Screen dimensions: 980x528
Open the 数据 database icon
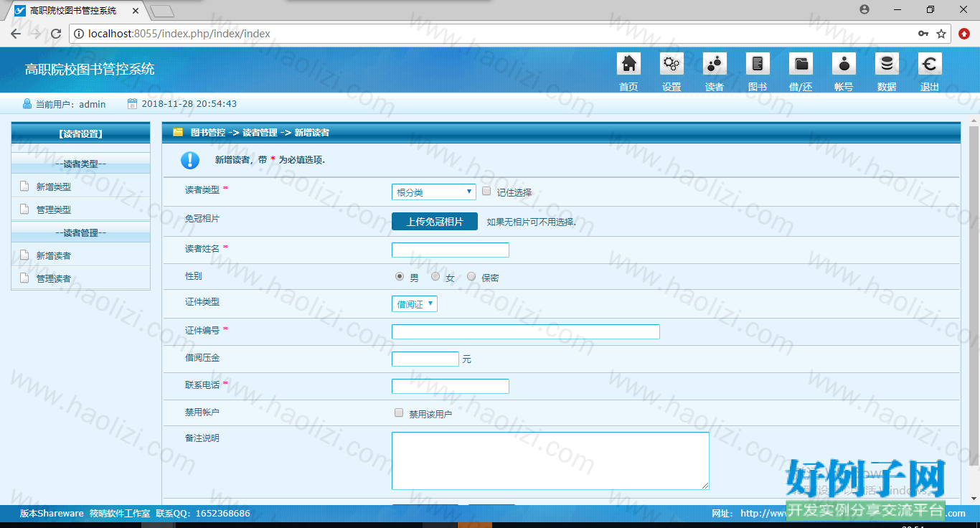point(887,64)
